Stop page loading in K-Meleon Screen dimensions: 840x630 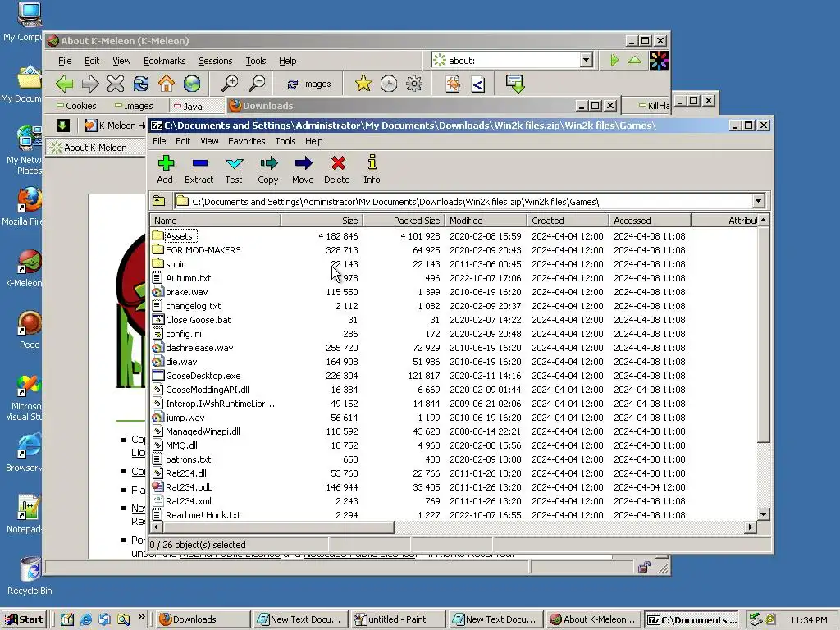(115, 84)
